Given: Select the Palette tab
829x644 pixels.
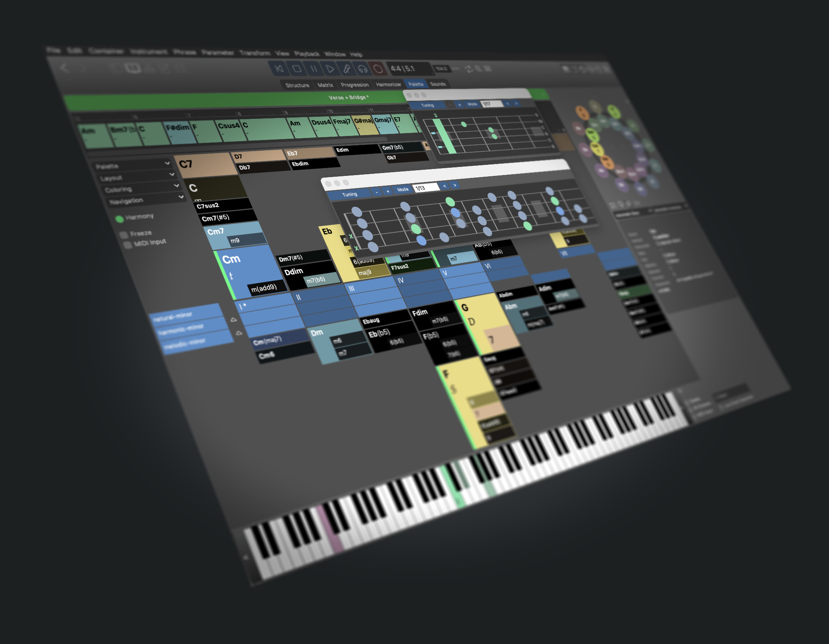Looking at the screenshot, I should click(416, 84).
